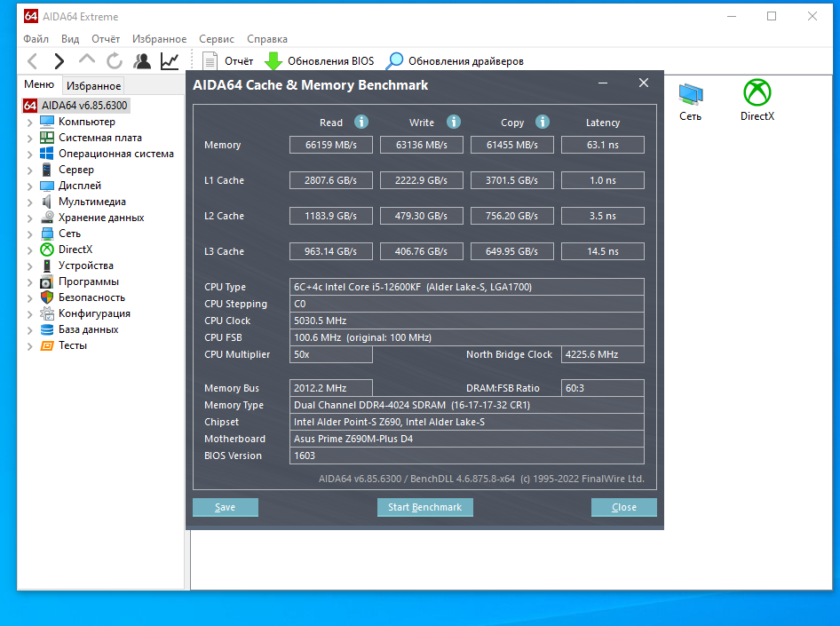Go back with the left arrow toolbar icon
840x626 pixels.
pos(32,61)
